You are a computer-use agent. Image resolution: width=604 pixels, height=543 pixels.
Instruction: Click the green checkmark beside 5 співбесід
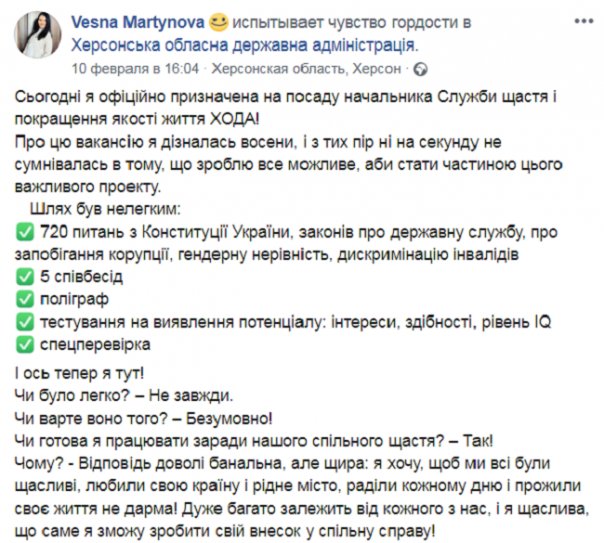pos(26,277)
